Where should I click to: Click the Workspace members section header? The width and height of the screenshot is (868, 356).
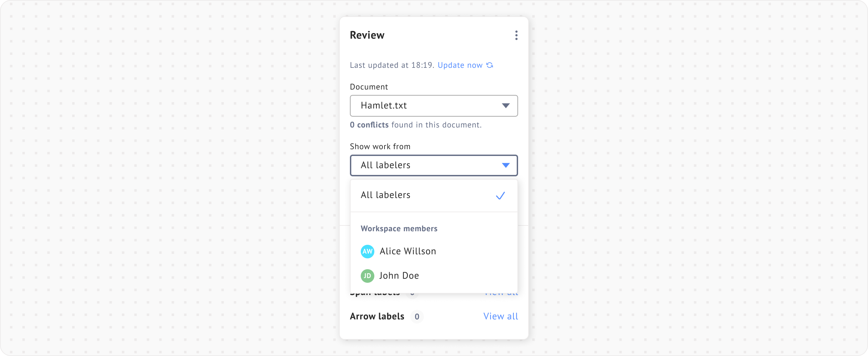point(399,229)
